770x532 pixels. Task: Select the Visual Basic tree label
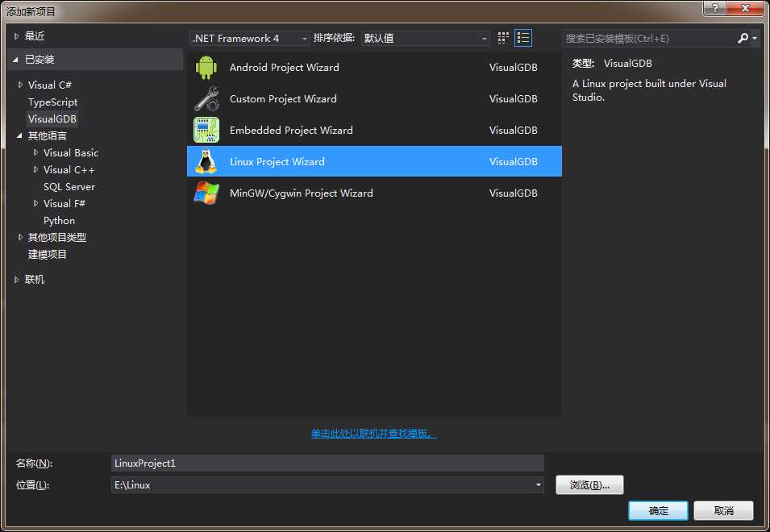click(x=71, y=152)
